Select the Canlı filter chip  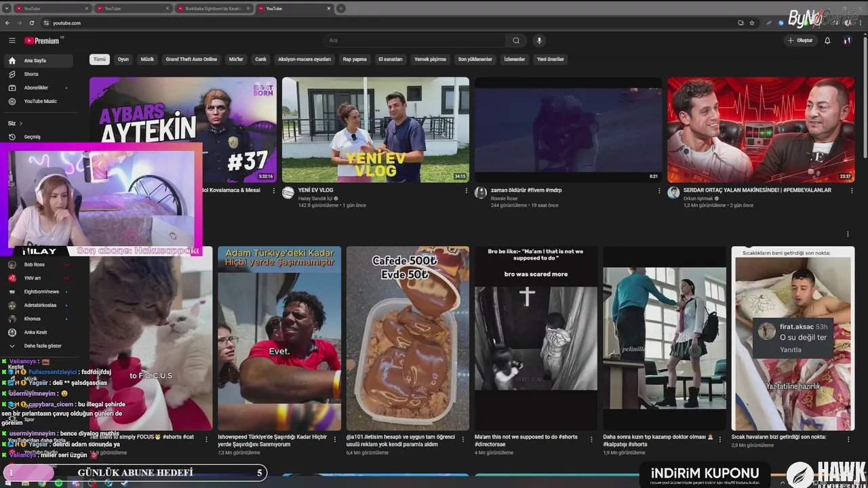coord(260,59)
